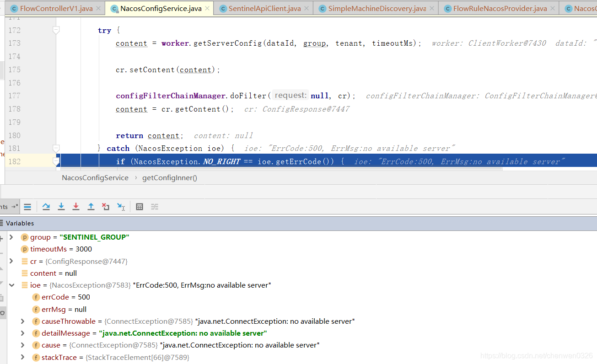Collapse the ioe NacosException node

click(x=11, y=285)
